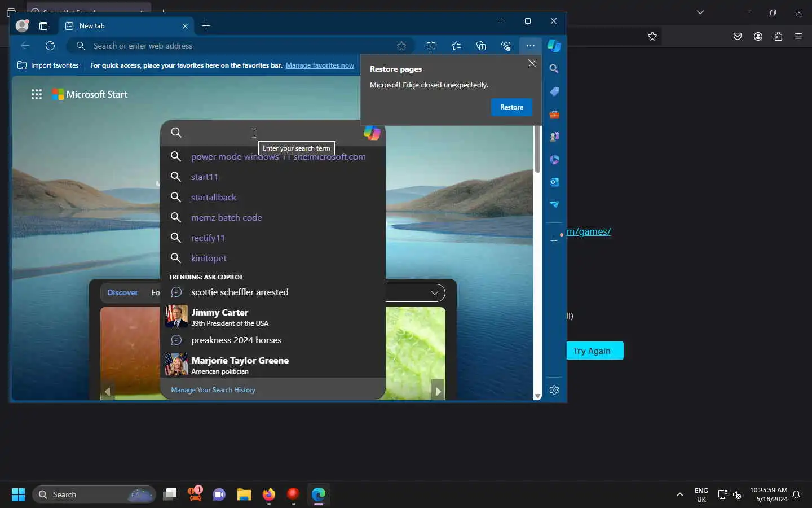Image resolution: width=812 pixels, height=508 pixels.
Task: Dismiss the Restore pages popup
Action: pos(532,63)
